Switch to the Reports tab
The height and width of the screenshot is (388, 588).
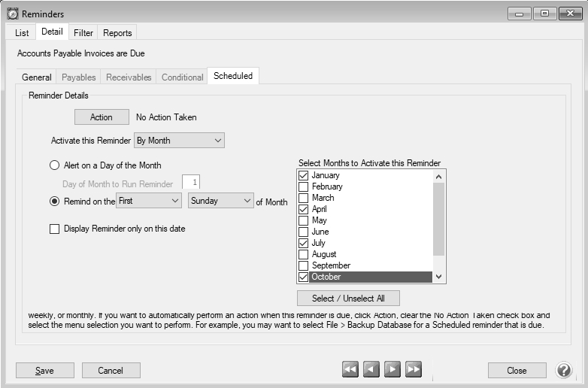click(117, 33)
